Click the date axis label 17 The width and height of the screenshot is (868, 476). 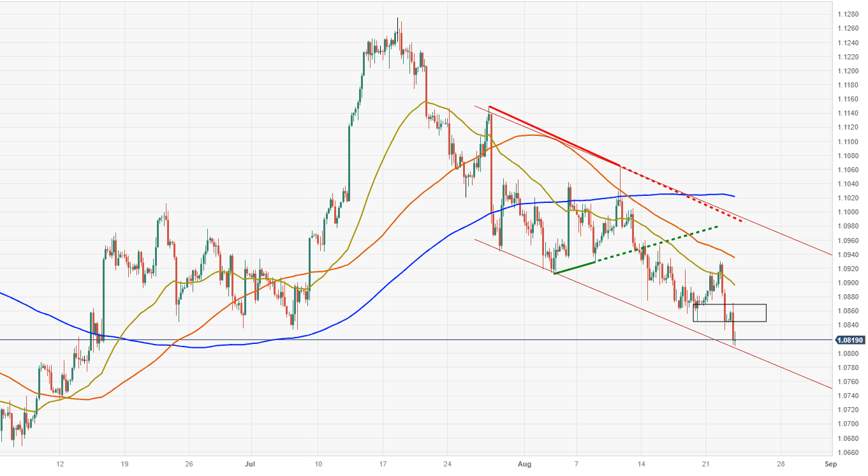pos(383,464)
